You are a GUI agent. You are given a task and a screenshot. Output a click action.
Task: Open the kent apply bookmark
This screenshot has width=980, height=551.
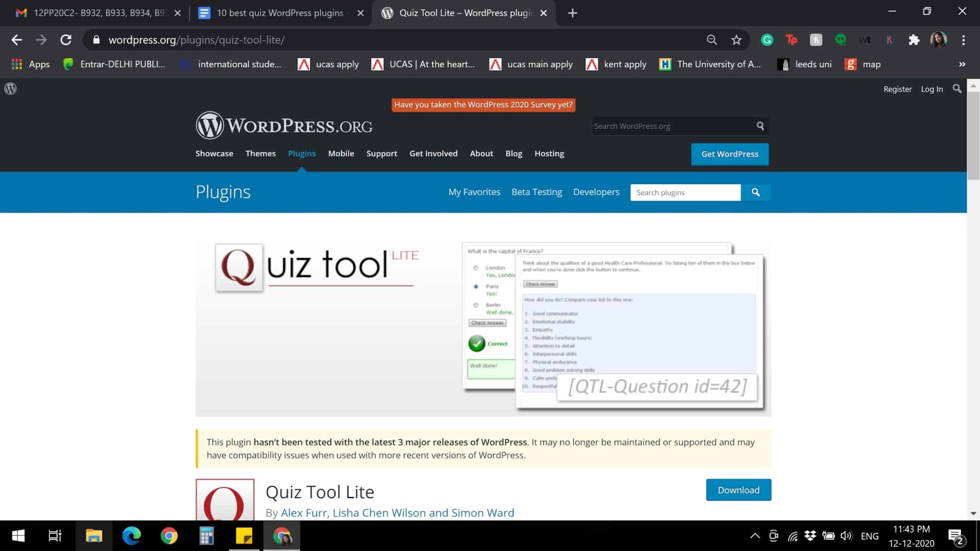(616, 64)
